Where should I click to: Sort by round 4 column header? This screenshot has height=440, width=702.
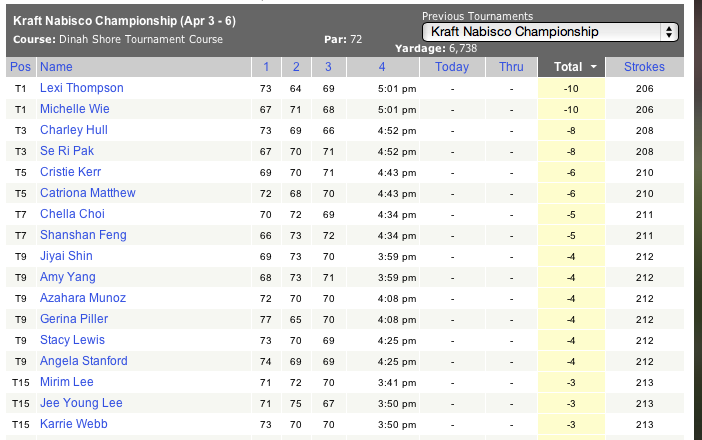coord(382,67)
